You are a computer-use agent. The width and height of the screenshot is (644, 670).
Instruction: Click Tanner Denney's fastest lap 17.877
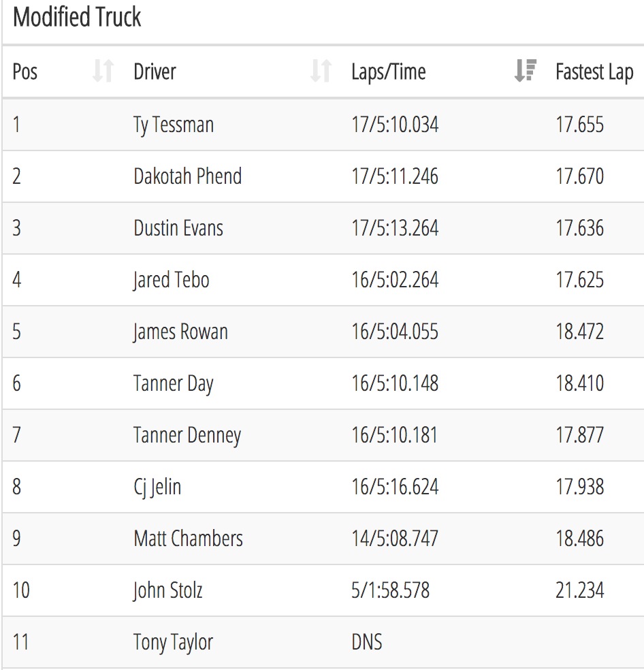click(579, 435)
